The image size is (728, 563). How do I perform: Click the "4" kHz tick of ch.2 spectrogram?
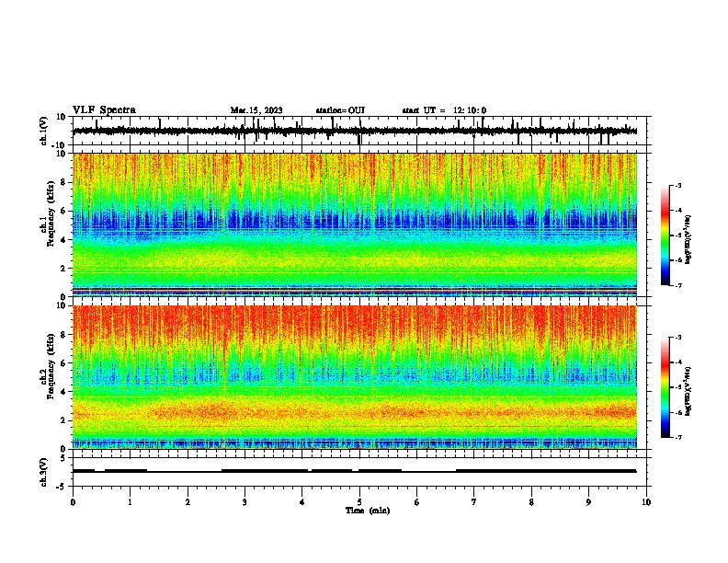pos(63,392)
